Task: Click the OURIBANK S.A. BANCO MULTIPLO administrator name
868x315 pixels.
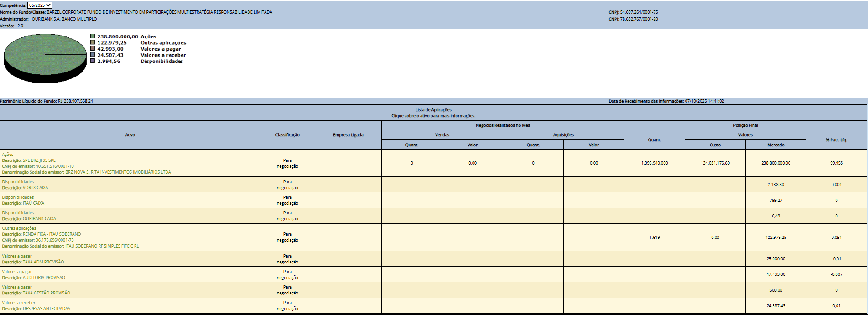Action: (x=64, y=19)
